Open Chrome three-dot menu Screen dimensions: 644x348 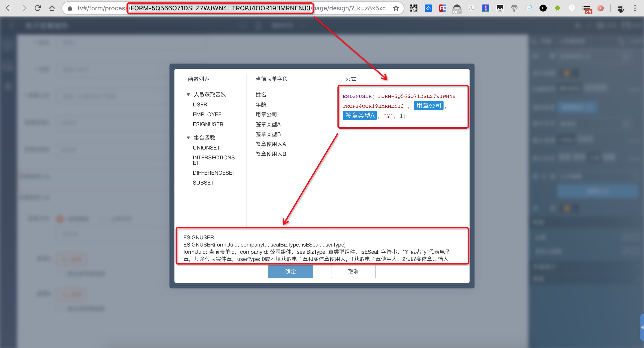pyautogui.click(x=635, y=8)
